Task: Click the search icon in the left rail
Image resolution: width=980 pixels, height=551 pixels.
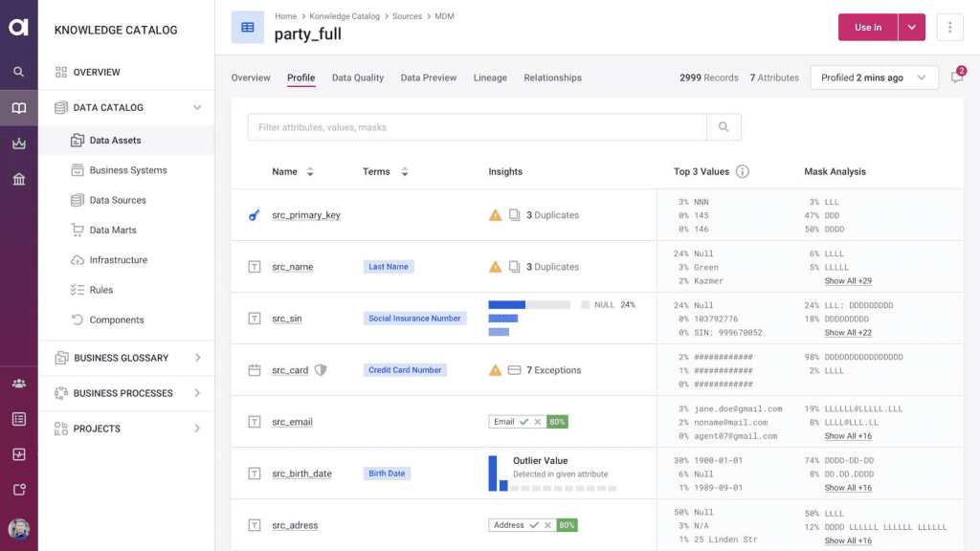Action: pos(17,71)
